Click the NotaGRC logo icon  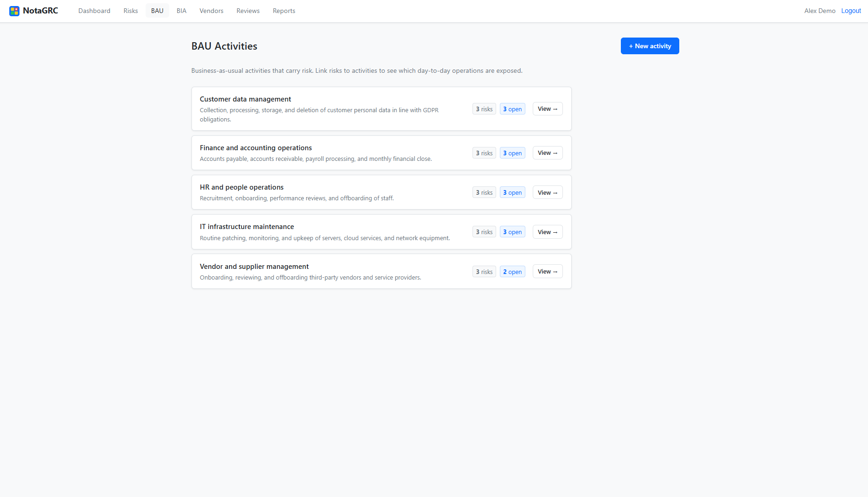click(14, 11)
